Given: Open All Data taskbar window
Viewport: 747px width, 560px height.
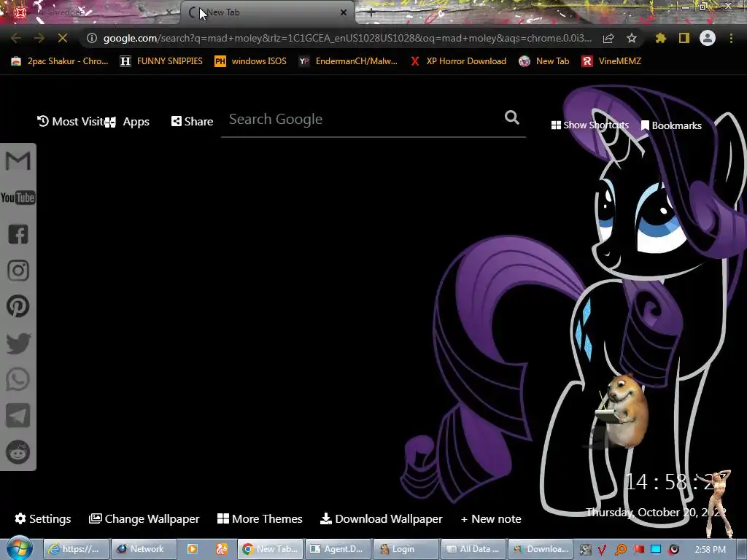Looking at the screenshot, I should [473, 549].
